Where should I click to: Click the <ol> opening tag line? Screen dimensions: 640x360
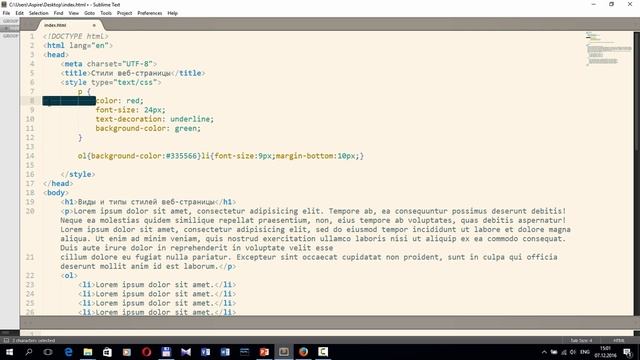69,275
